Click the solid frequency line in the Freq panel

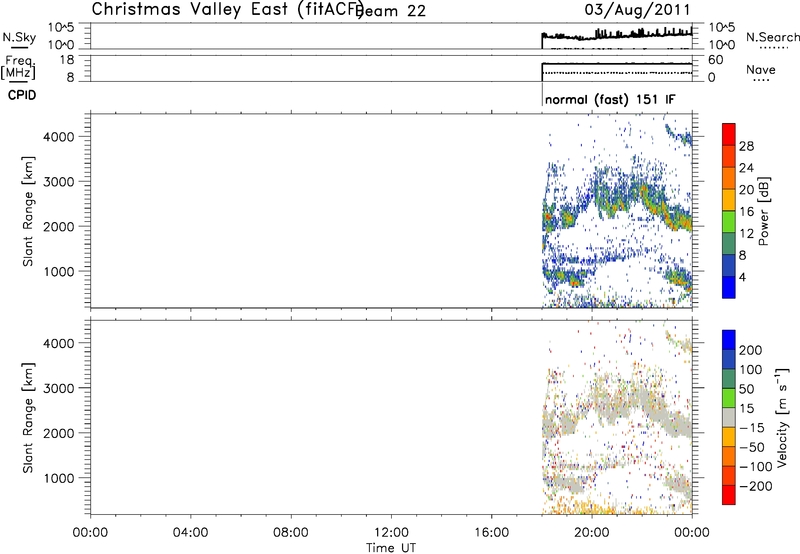click(x=617, y=64)
